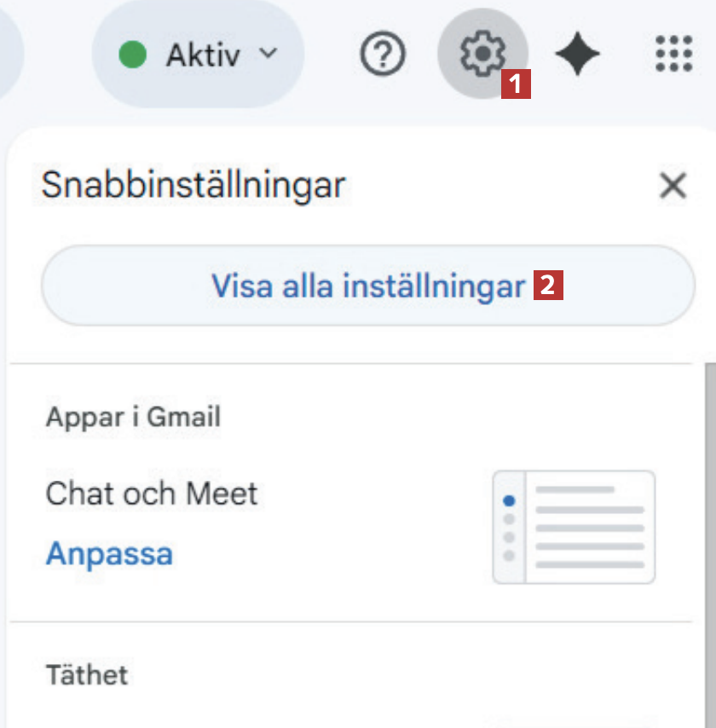Click the Visa alla inställningar button
This screenshot has height=728, width=716.
click(x=367, y=286)
